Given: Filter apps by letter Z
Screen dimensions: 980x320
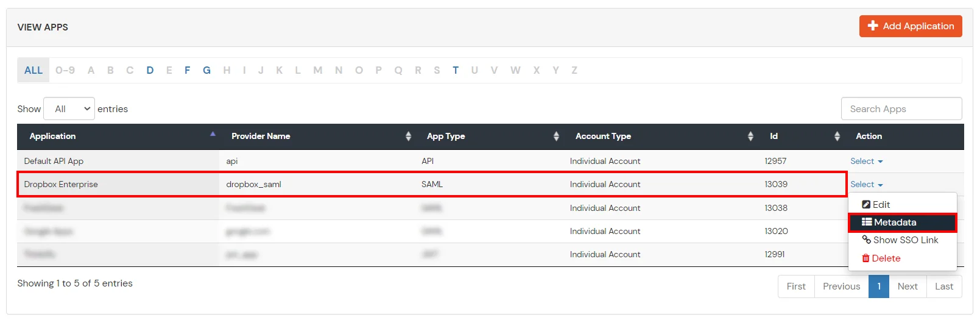Looking at the screenshot, I should tap(574, 70).
